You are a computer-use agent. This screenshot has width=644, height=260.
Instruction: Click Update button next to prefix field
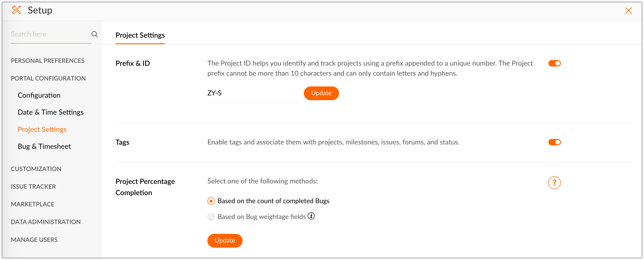point(321,93)
